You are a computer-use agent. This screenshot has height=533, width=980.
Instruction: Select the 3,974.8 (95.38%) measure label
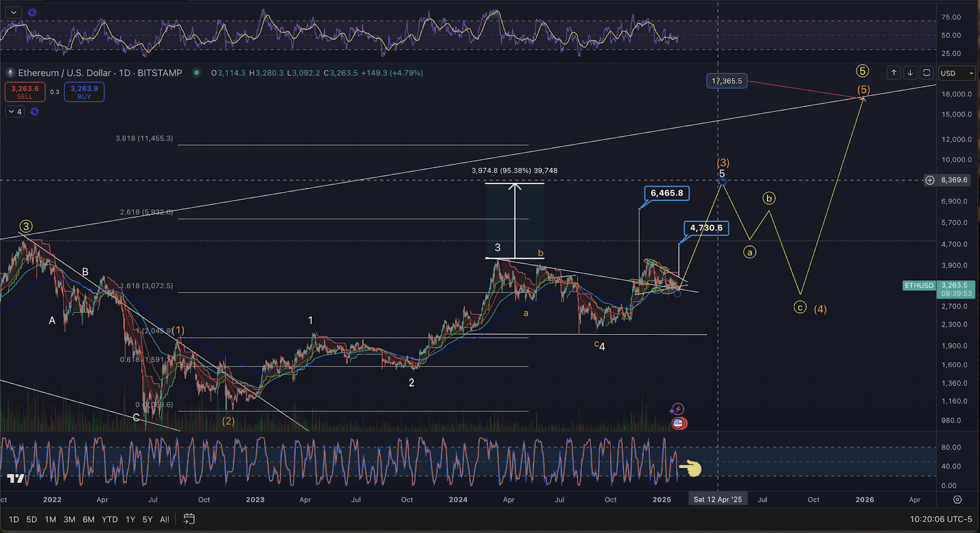(x=514, y=171)
